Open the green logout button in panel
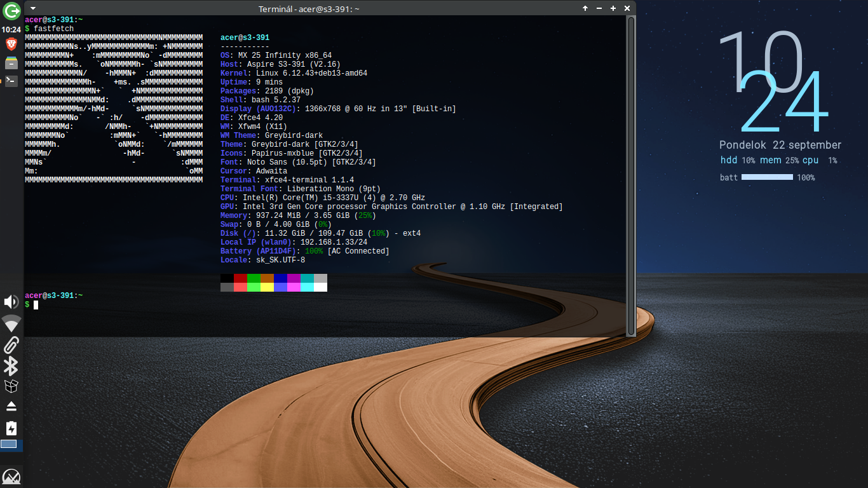 pos(11,11)
